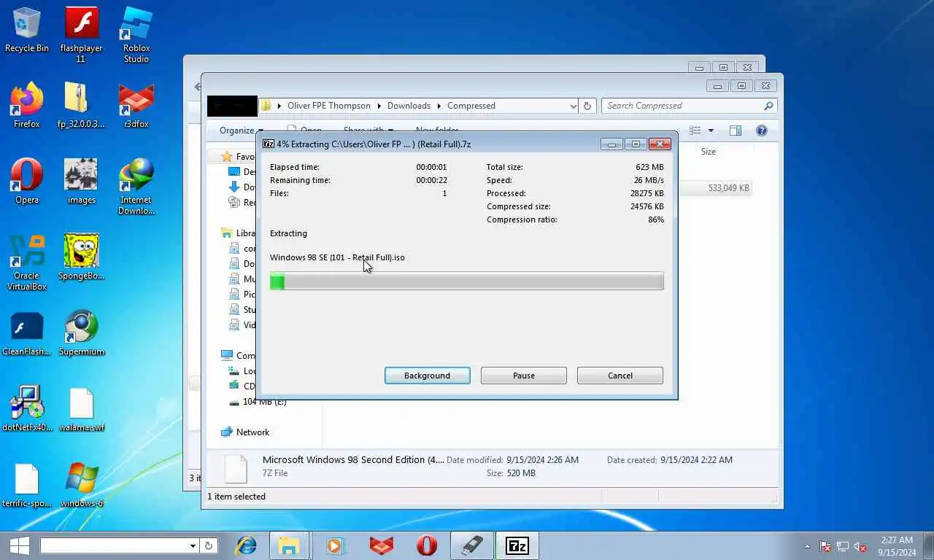Click Compressed breadcrumb segment
934x560 pixels.
click(x=471, y=106)
